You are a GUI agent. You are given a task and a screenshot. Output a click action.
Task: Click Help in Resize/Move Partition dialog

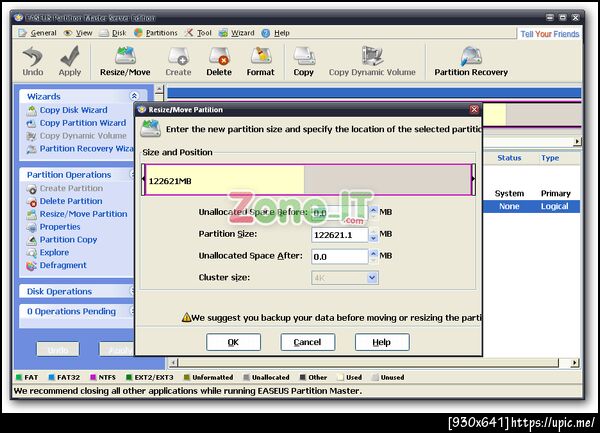(x=382, y=342)
